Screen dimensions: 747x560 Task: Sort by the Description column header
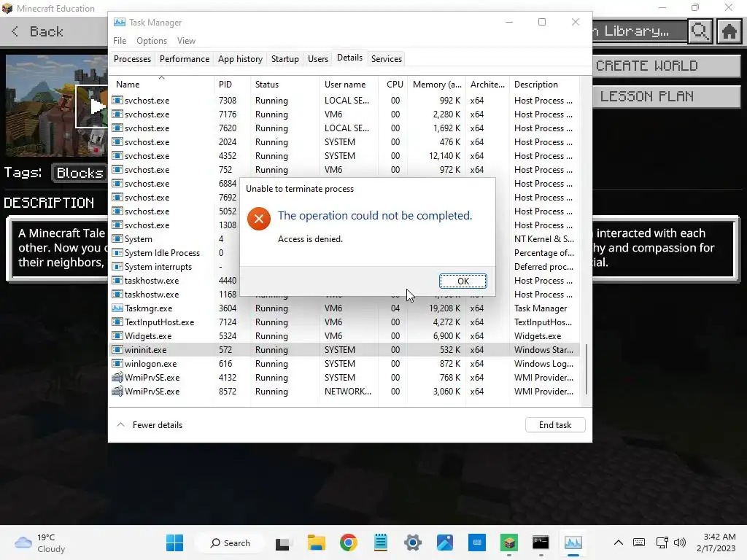point(544,85)
